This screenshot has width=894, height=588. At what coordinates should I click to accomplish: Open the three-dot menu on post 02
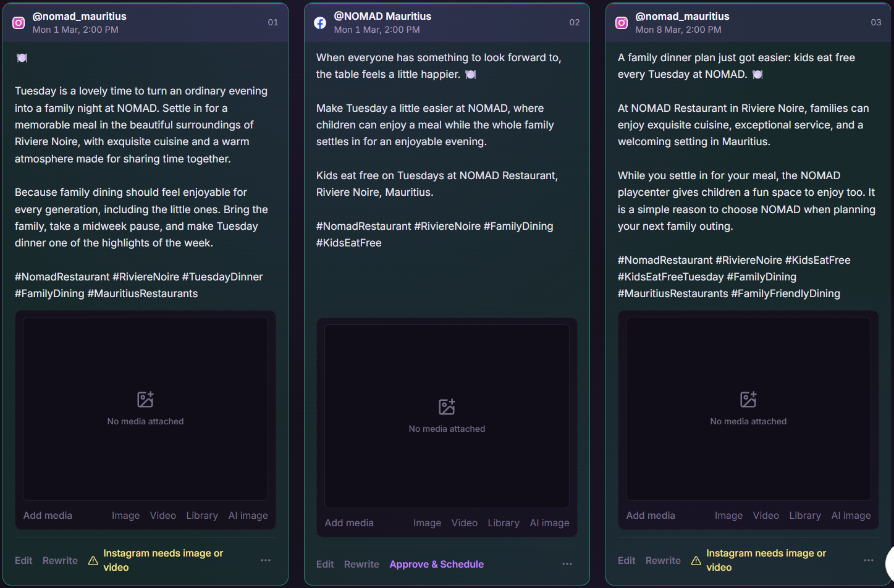point(567,564)
